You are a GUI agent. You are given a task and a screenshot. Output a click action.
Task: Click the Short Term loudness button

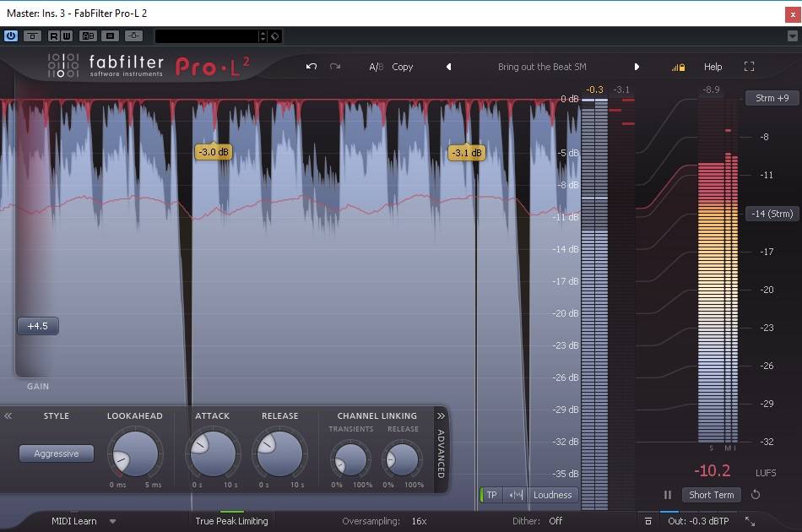point(711,495)
